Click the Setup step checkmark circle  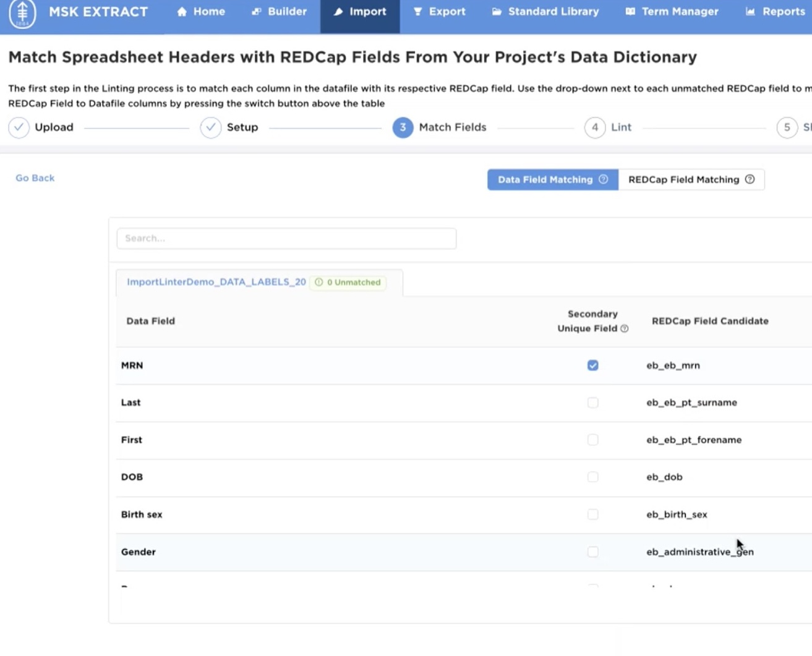pos(211,127)
